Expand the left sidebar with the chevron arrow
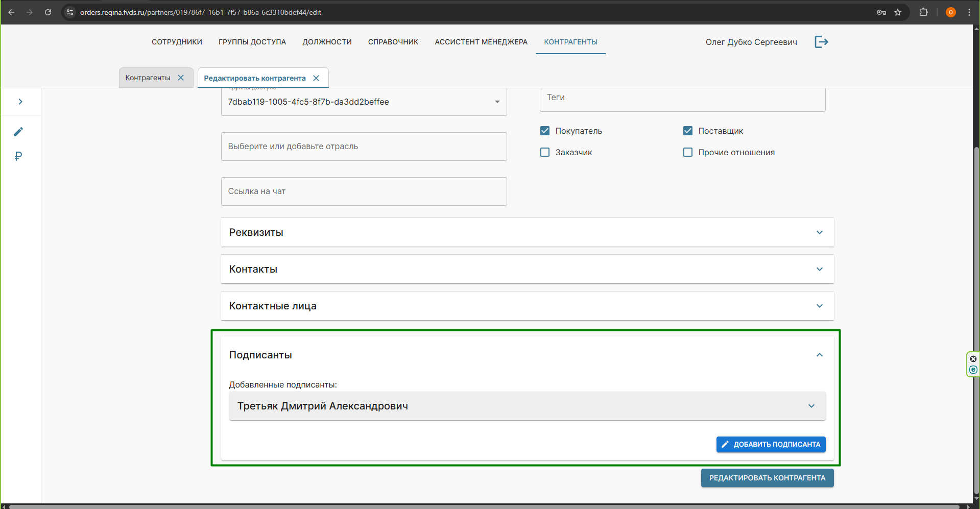 tap(20, 102)
